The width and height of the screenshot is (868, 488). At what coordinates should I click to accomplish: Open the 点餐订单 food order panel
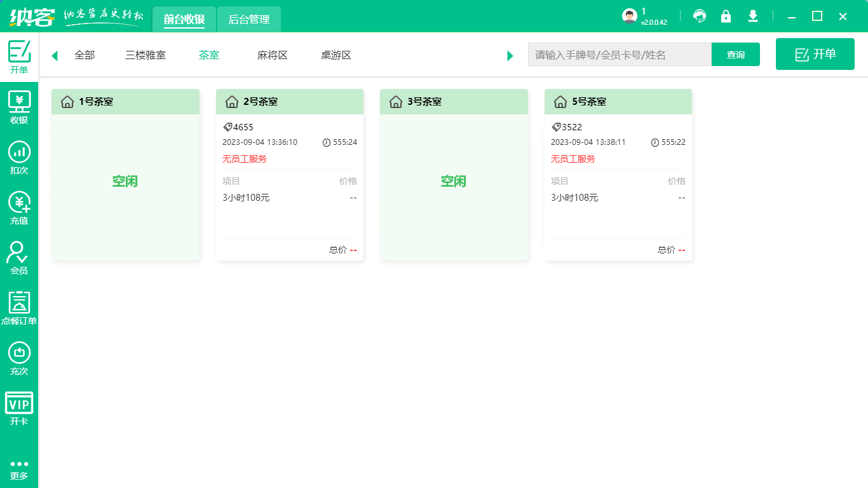pyautogui.click(x=19, y=306)
